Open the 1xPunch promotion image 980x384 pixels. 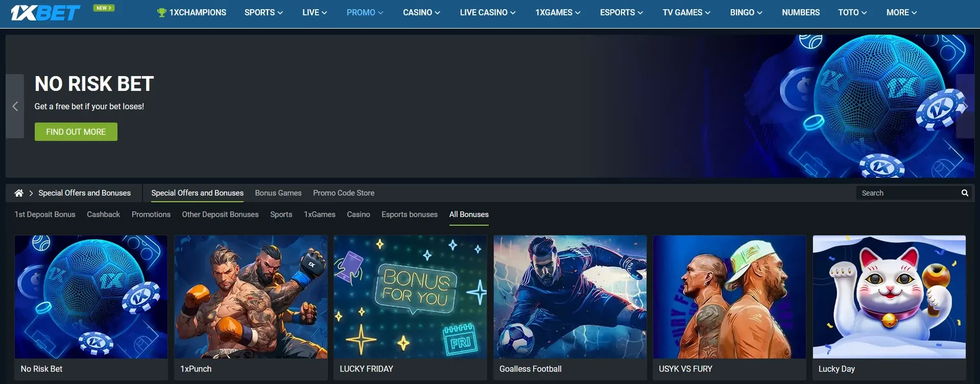pyautogui.click(x=251, y=297)
